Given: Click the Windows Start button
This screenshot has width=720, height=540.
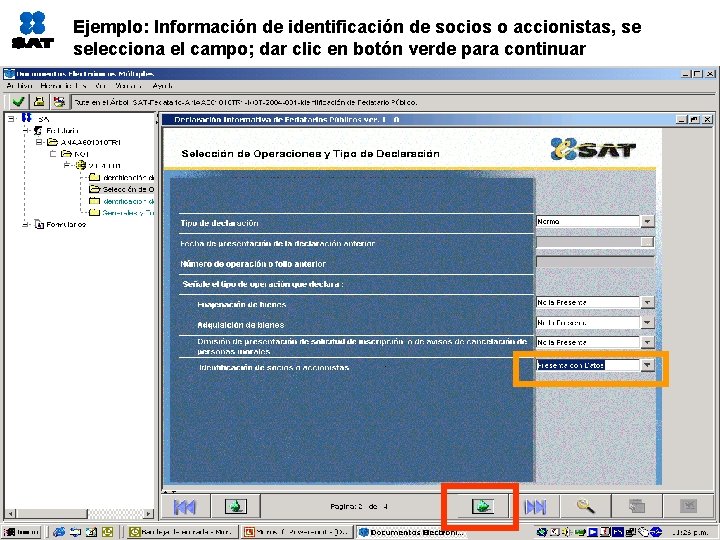Looking at the screenshot, I should 22,532.
